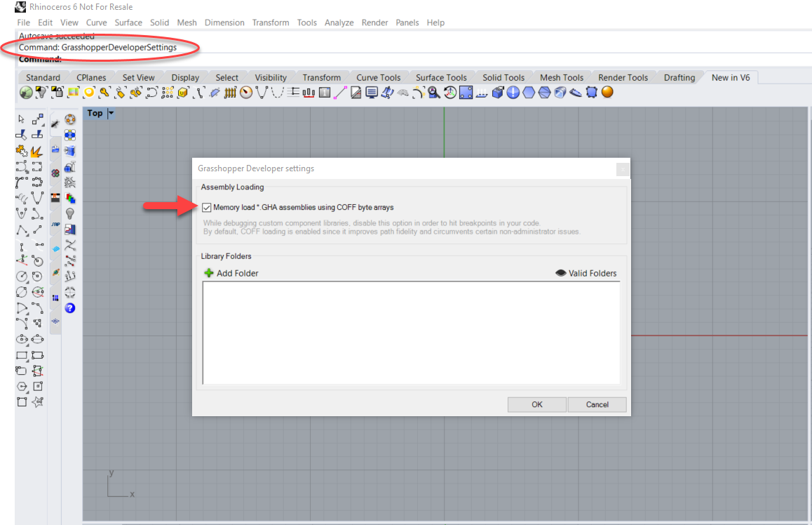Switch to the Standard toolbar tab
The image size is (812, 525).
[x=43, y=78]
